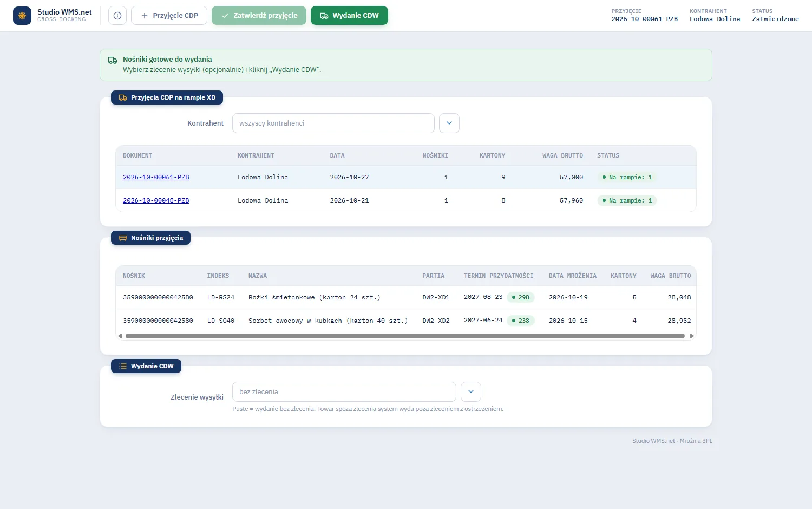Viewport: 812px width, 509px height.
Task: Click the scrollbar left arrow
Action: pos(120,336)
